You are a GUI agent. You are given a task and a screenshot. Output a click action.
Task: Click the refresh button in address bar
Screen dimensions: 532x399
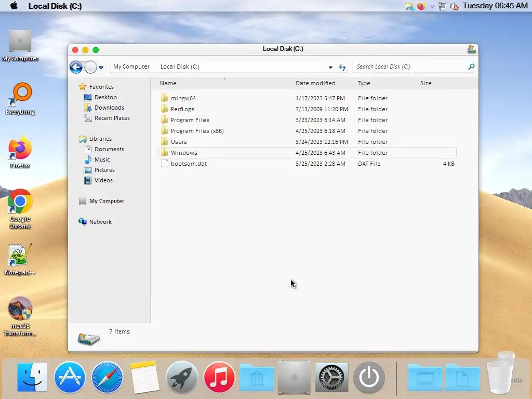(342, 67)
